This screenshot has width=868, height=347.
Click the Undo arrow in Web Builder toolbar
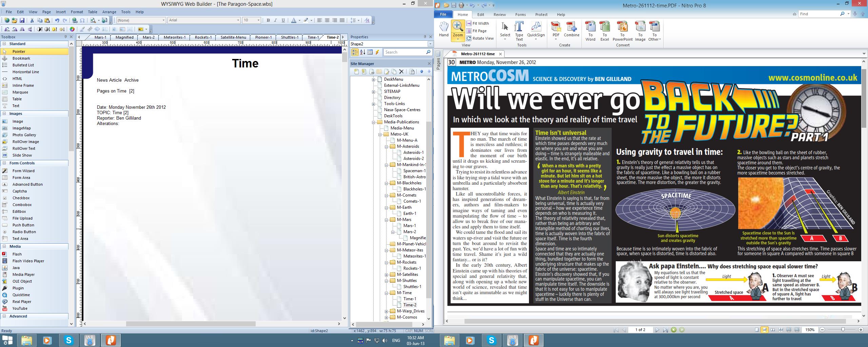tap(57, 20)
